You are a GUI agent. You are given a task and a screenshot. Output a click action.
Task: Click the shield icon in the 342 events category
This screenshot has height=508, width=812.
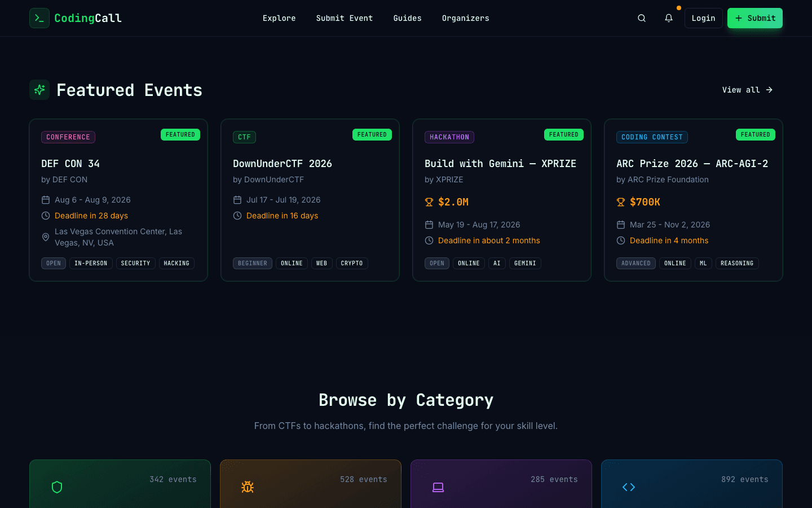[57, 487]
